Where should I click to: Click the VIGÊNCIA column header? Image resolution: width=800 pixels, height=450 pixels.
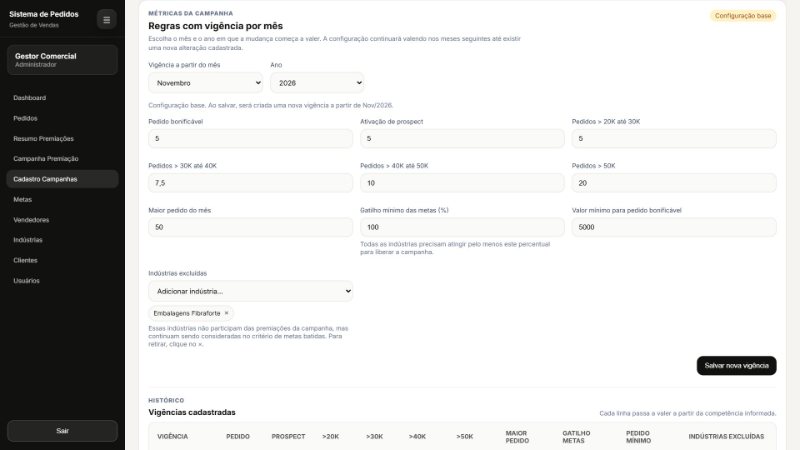[172, 437]
